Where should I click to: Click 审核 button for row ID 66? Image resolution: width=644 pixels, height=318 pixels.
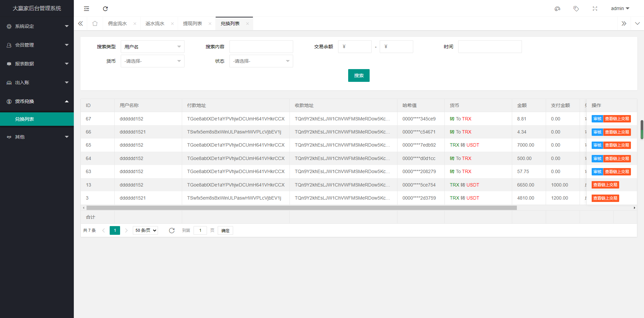pos(597,132)
